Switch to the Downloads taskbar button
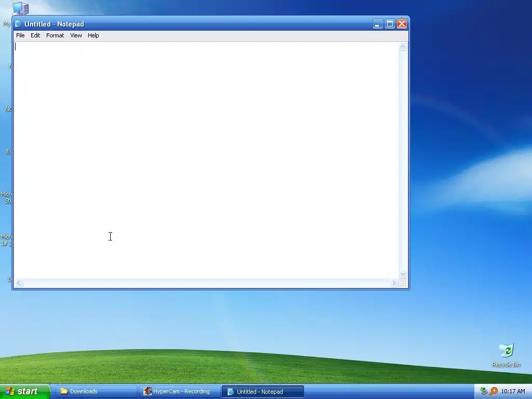The width and height of the screenshot is (532, 399). click(x=96, y=392)
